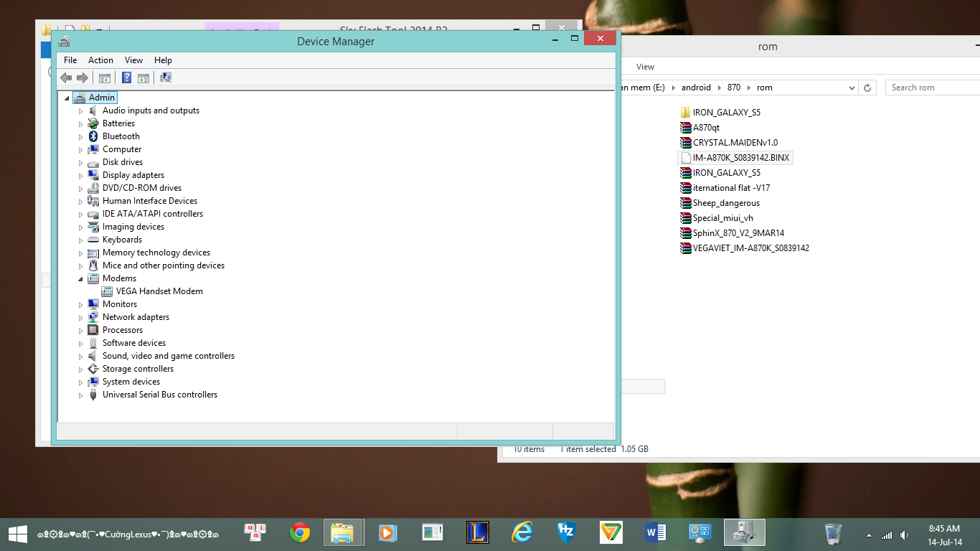980x551 pixels.
Task: Expand the Imaging devices node
Action: coord(80,227)
